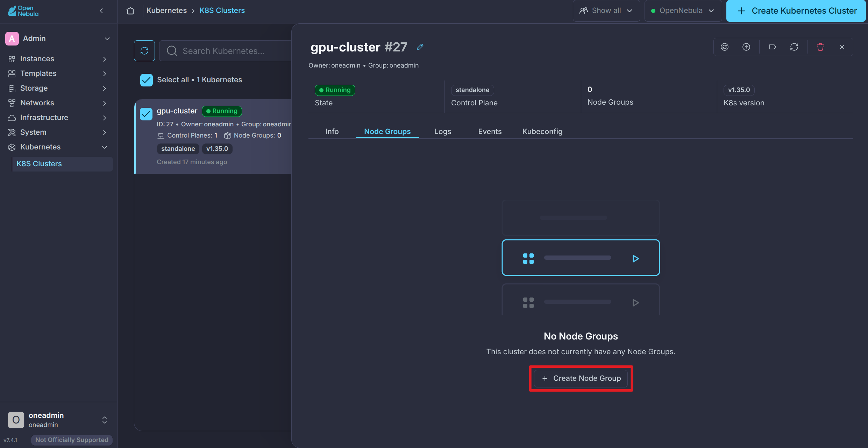Image resolution: width=868 pixels, height=448 pixels.
Task: Click the Create Node Group button
Action: pos(581,378)
